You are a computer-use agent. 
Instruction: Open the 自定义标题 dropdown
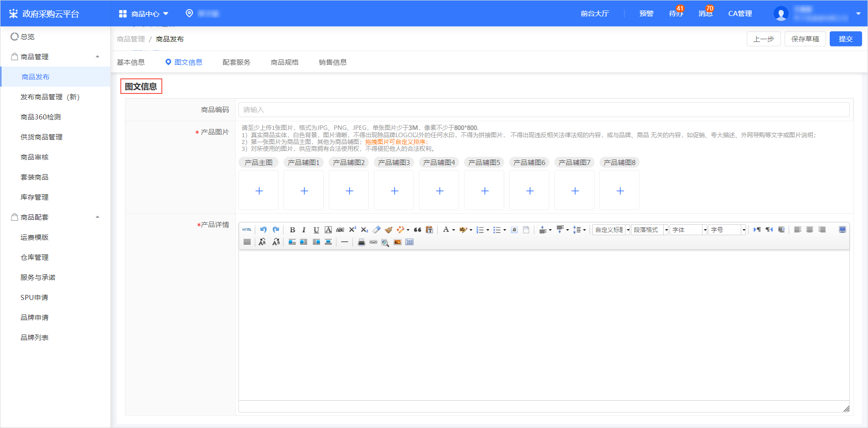611,230
